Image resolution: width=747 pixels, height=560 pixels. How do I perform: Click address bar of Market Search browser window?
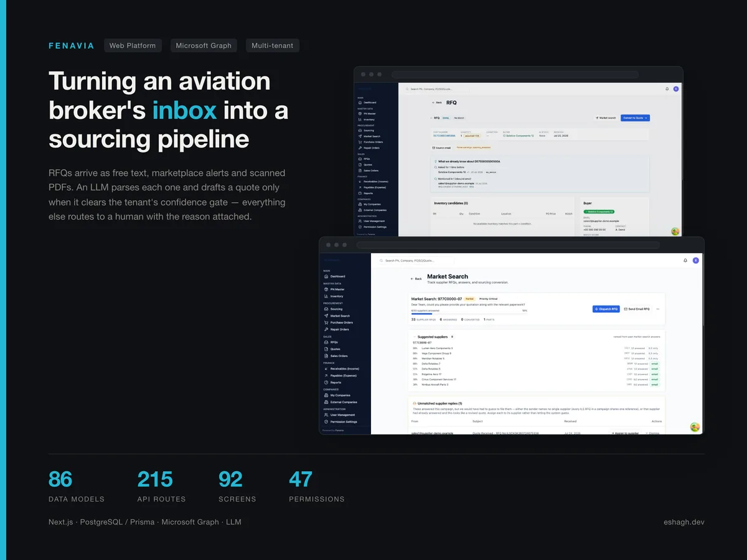tap(508, 245)
